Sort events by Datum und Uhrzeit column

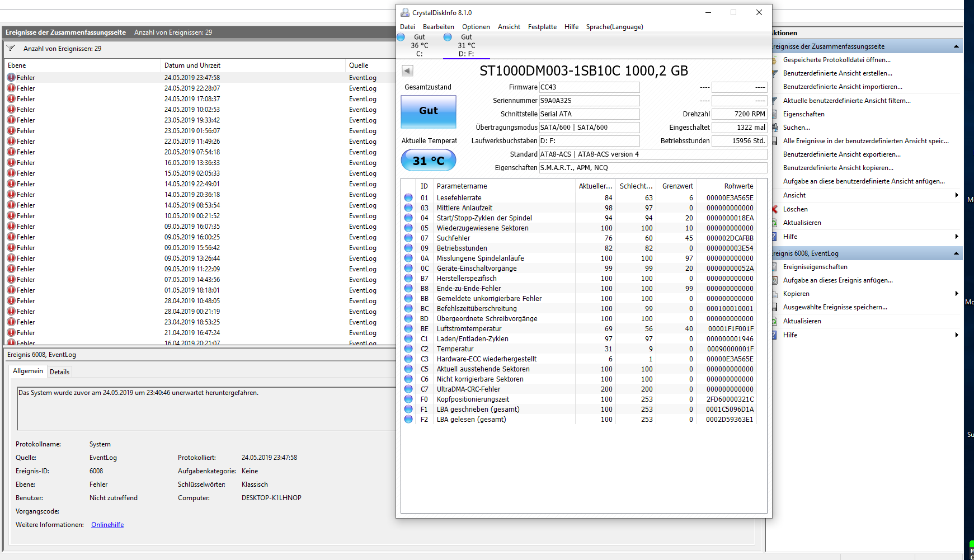[253, 65]
